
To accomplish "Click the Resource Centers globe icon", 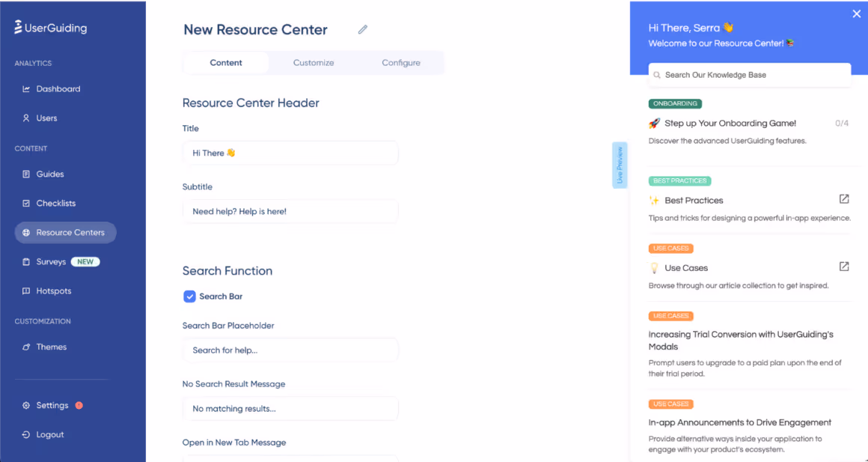I will tap(26, 233).
